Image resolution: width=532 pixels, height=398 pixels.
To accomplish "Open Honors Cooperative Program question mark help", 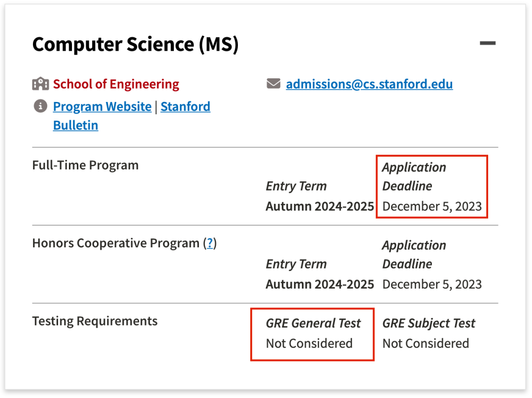I will click(x=210, y=243).
